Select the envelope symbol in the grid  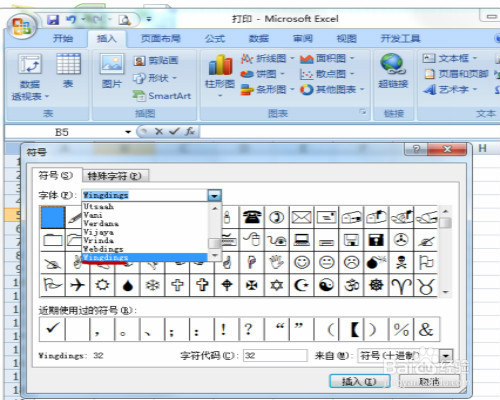tap(302, 217)
